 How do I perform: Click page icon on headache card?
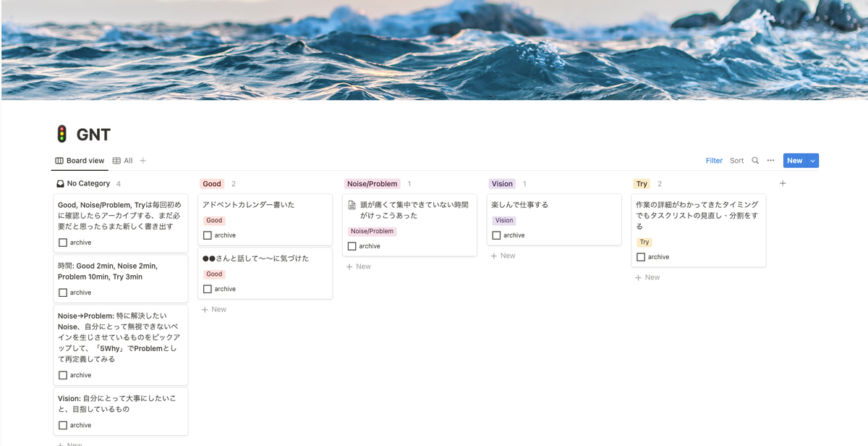click(x=352, y=205)
